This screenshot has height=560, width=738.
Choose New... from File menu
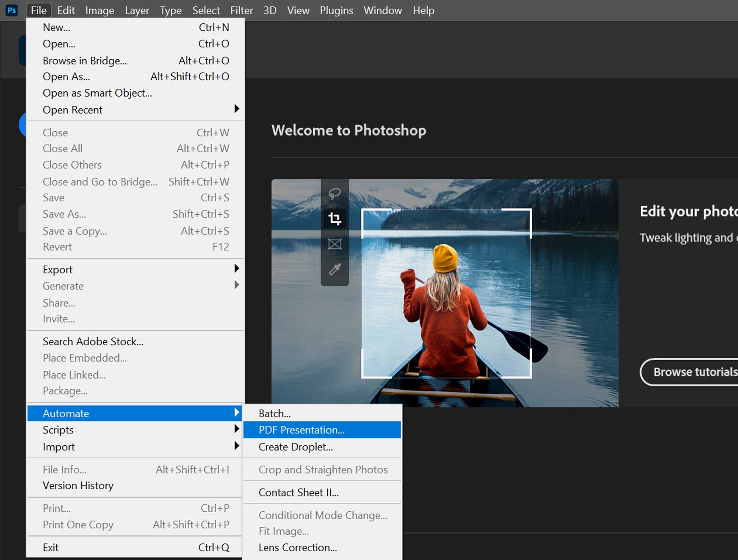pos(135,28)
